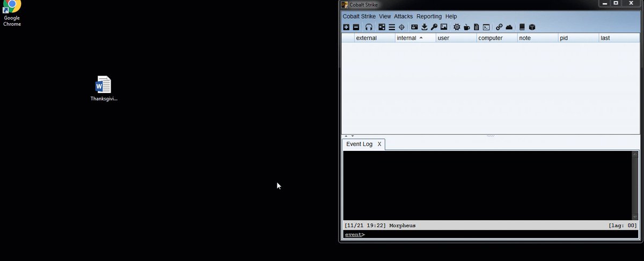
Task: Sort sessions by note column
Action: [538, 38]
